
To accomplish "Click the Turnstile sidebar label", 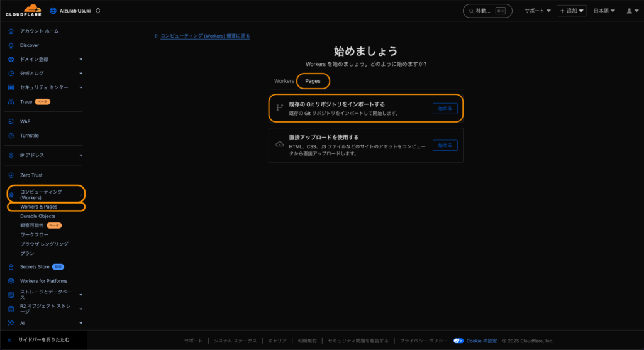I will 30,136.
